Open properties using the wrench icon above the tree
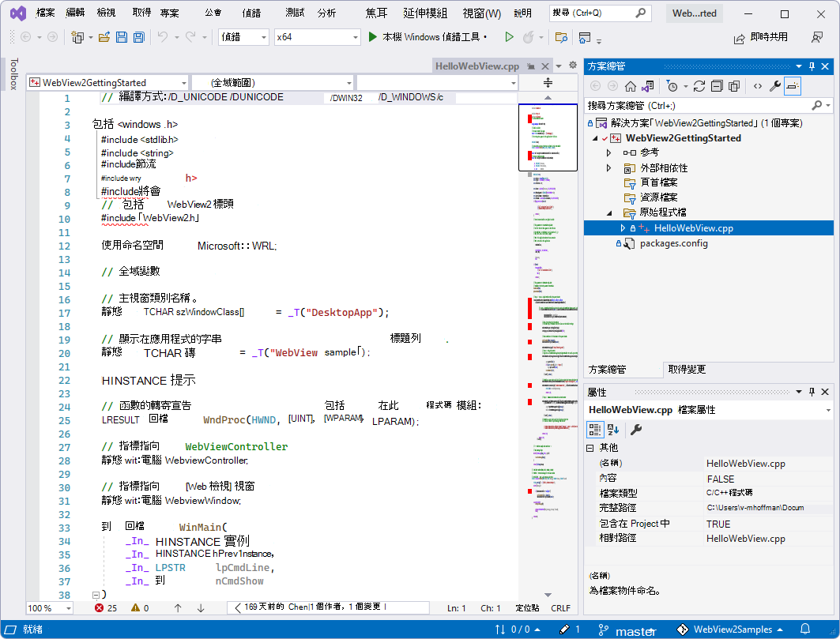Image resolution: width=840 pixels, height=639 pixels. point(774,85)
